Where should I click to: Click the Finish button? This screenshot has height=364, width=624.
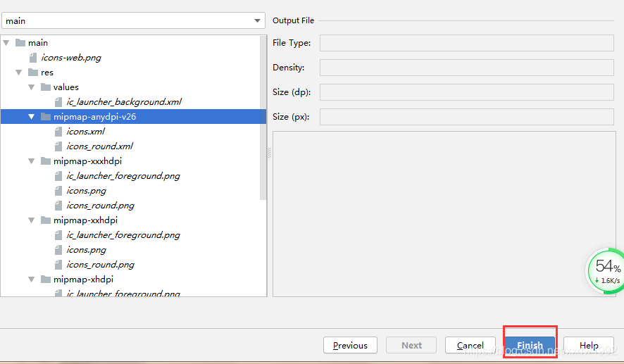pos(530,345)
